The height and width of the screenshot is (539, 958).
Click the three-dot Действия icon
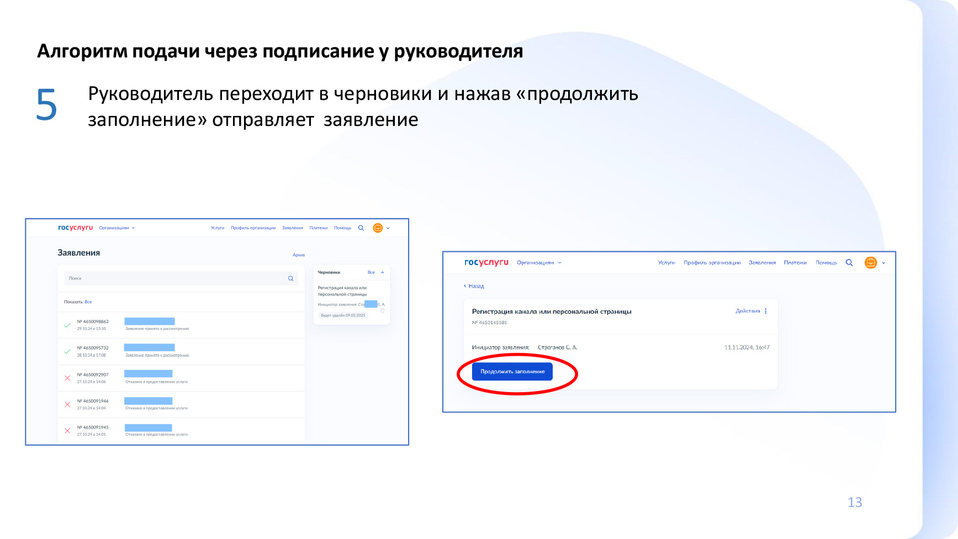766,311
